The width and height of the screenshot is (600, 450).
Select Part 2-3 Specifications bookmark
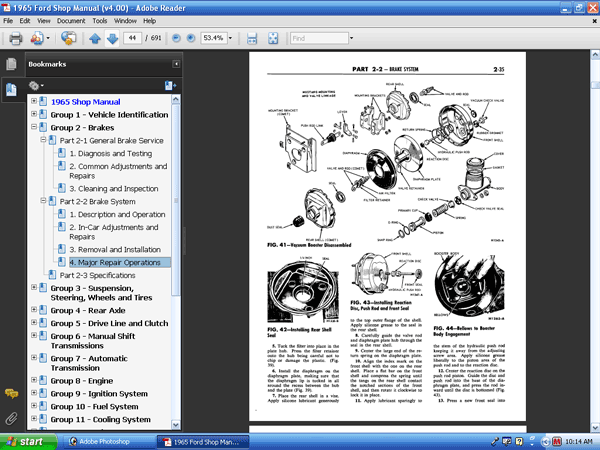(97, 276)
